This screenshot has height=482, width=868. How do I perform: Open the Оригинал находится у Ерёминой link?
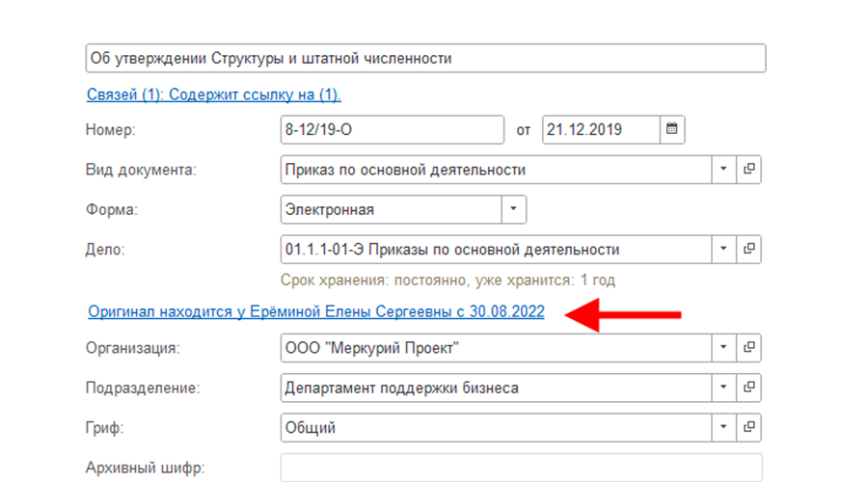coord(316,311)
